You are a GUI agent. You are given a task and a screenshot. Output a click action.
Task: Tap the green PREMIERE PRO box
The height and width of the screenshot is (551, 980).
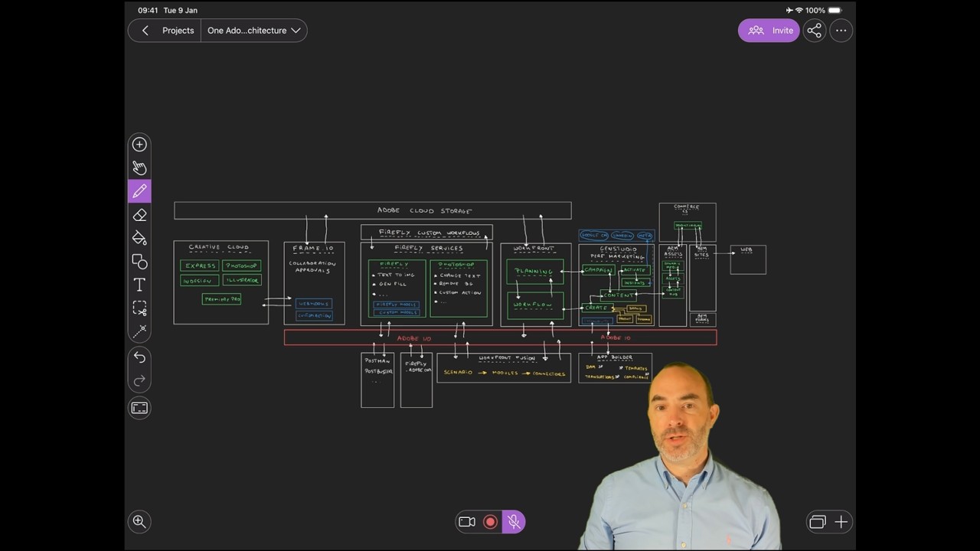tap(222, 299)
